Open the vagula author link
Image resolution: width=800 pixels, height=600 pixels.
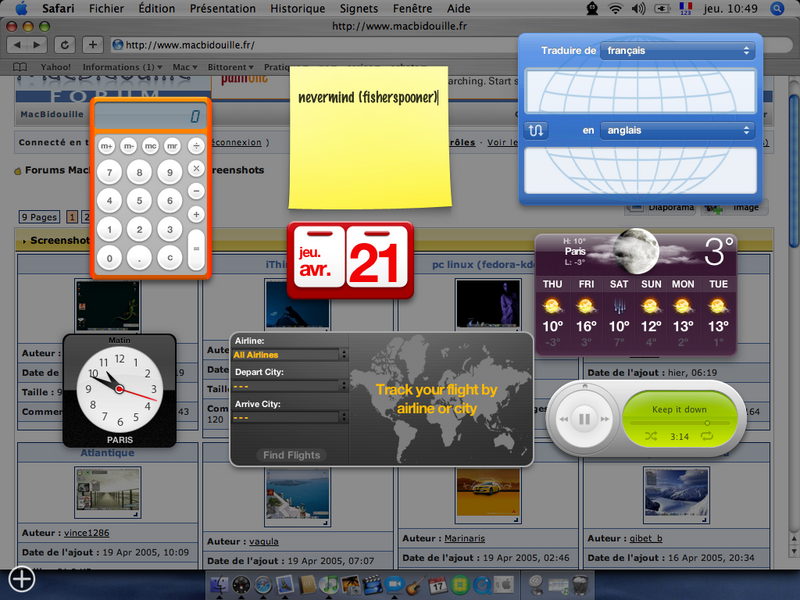(x=264, y=541)
